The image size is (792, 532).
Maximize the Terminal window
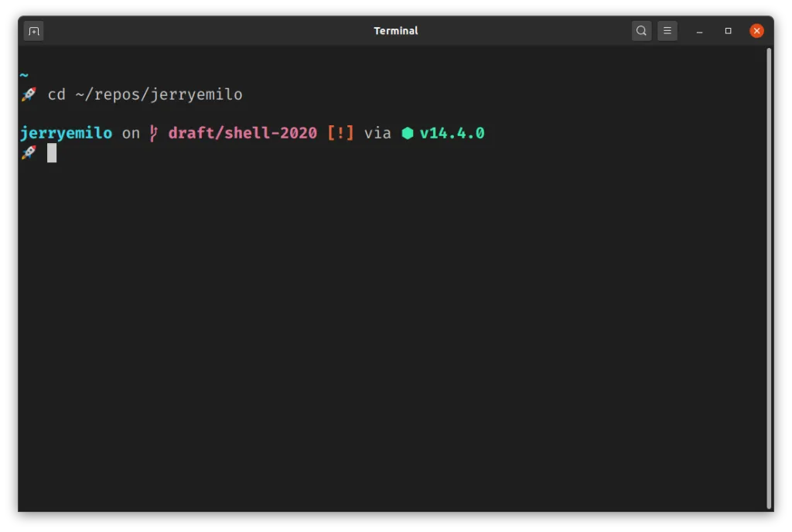point(728,31)
